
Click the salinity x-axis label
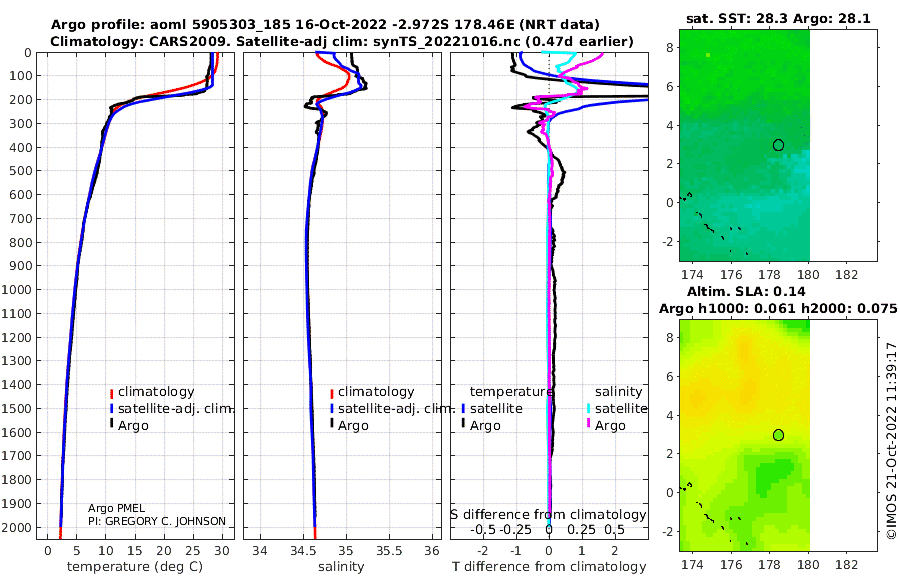pyautogui.click(x=341, y=567)
